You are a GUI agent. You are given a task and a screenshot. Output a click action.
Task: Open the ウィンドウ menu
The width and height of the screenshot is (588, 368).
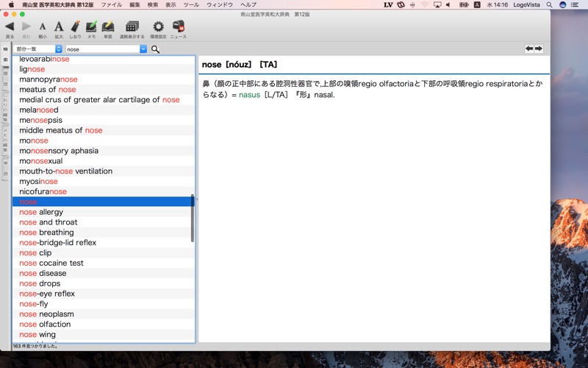220,5
